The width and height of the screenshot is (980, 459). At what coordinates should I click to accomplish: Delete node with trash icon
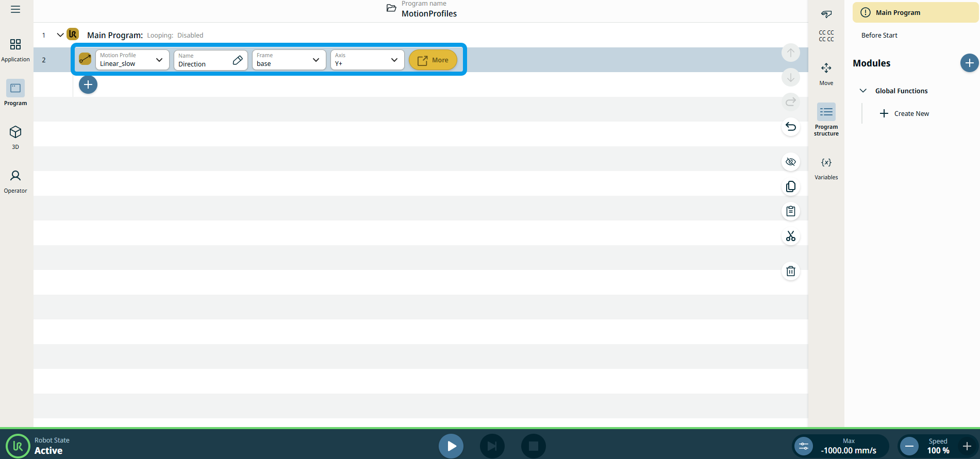(790, 271)
